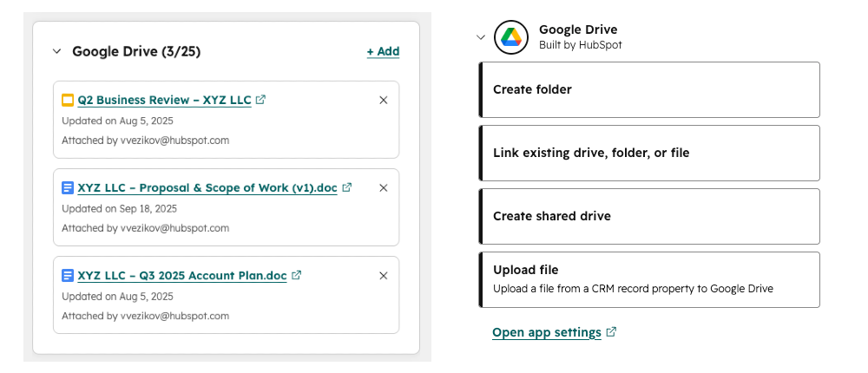
Task: Collapse the Google Drive app section chevron
Action: coord(481,37)
